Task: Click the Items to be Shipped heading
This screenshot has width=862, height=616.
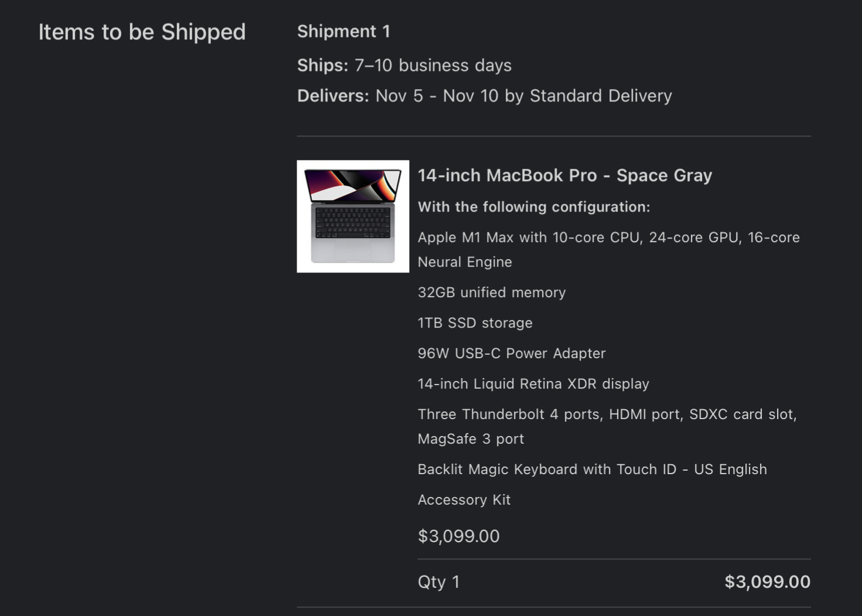Action: pyautogui.click(x=142, y=32)
